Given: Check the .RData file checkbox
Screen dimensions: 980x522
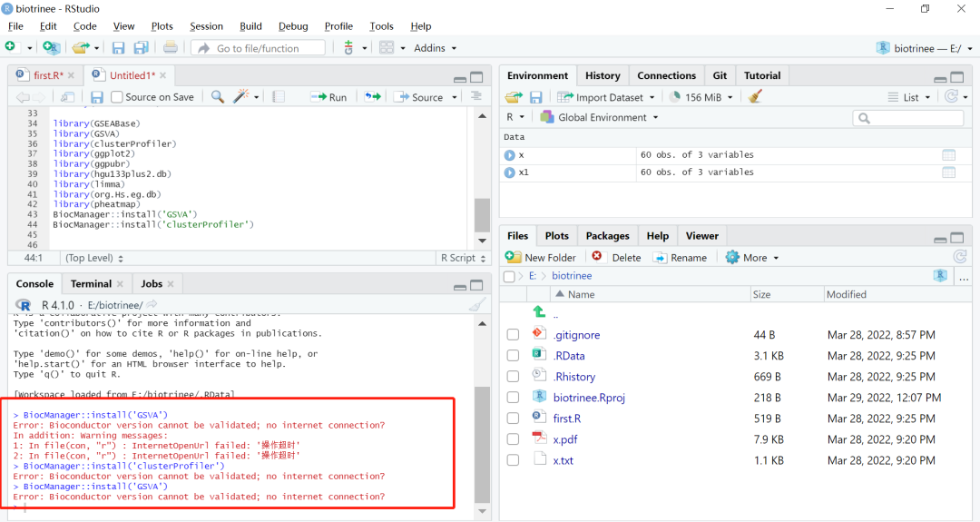Looking at the screenshot, I should tap(513, 356).
